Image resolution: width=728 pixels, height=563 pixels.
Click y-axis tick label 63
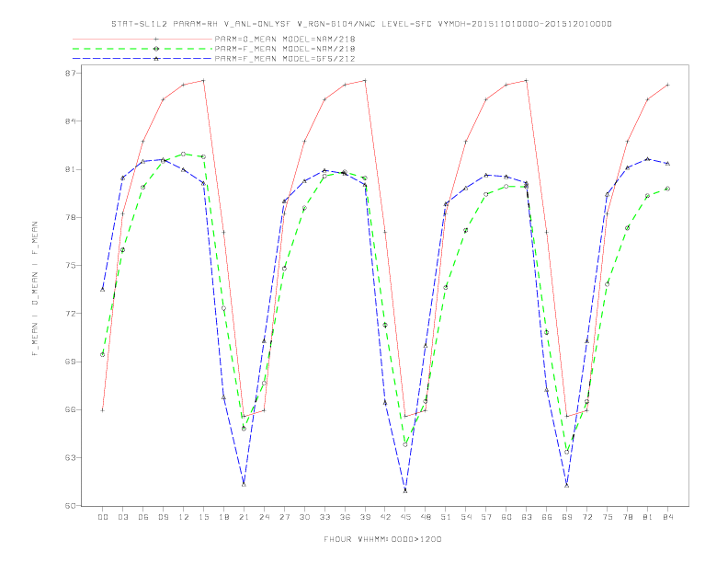[71, 457]
